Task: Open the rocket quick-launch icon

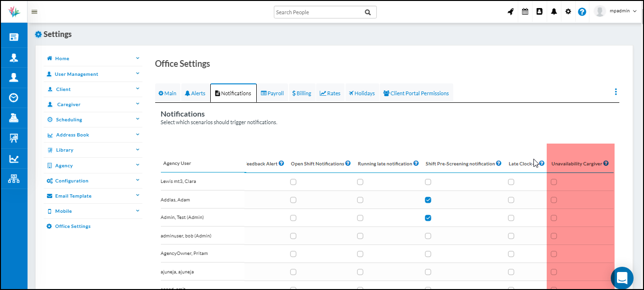Action: coord(511,11)
